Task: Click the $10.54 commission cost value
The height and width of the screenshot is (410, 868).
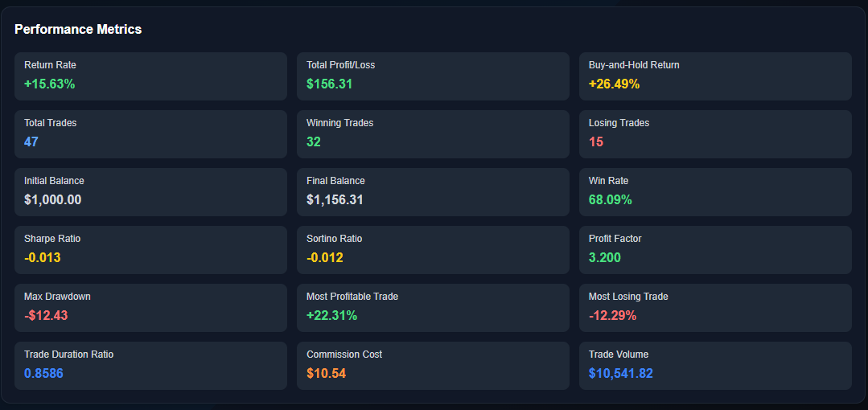Action: [x=326, y=374]
